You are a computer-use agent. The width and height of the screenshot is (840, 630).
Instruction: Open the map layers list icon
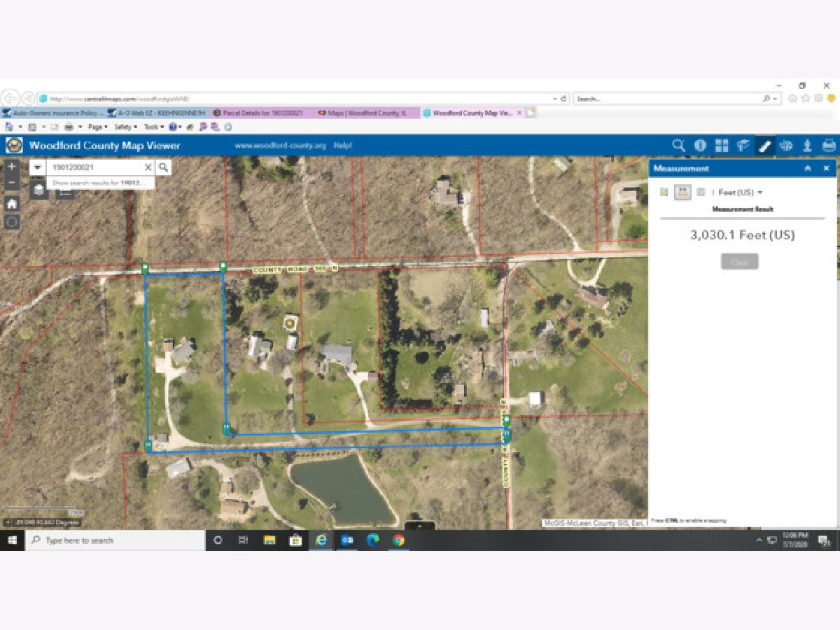click(39, 189)
